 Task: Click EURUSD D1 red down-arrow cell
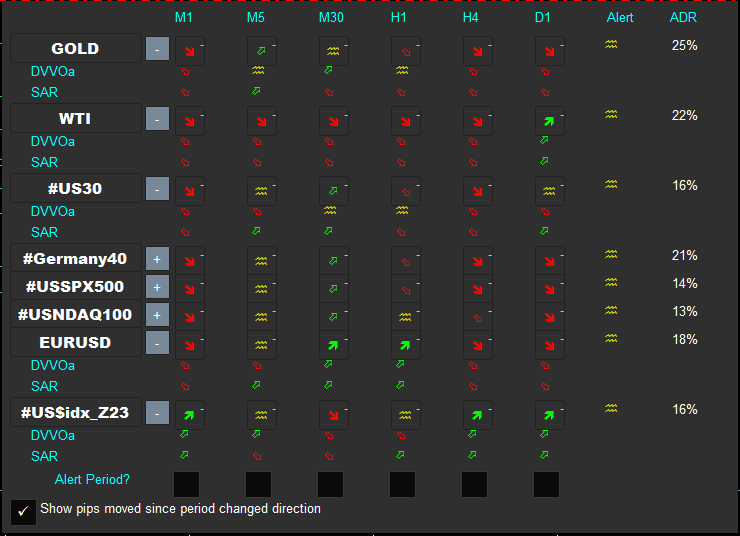pyautogui.click(x=550, y=345)
